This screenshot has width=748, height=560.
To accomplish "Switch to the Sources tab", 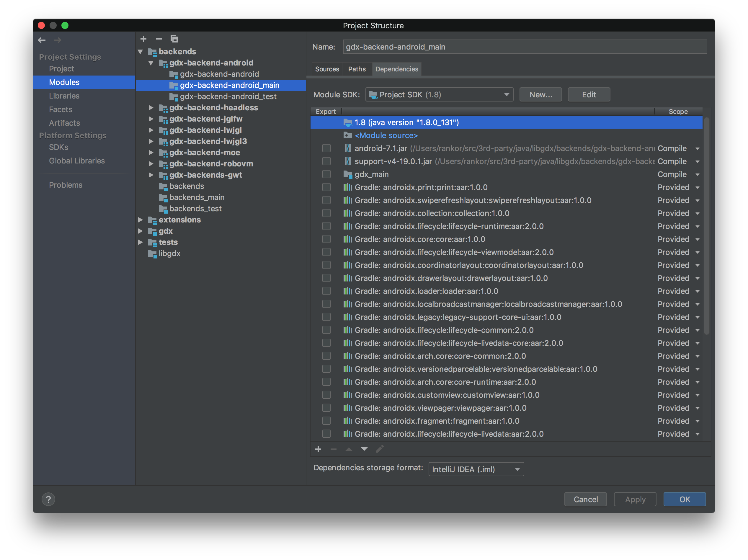I will pos(327,69).
